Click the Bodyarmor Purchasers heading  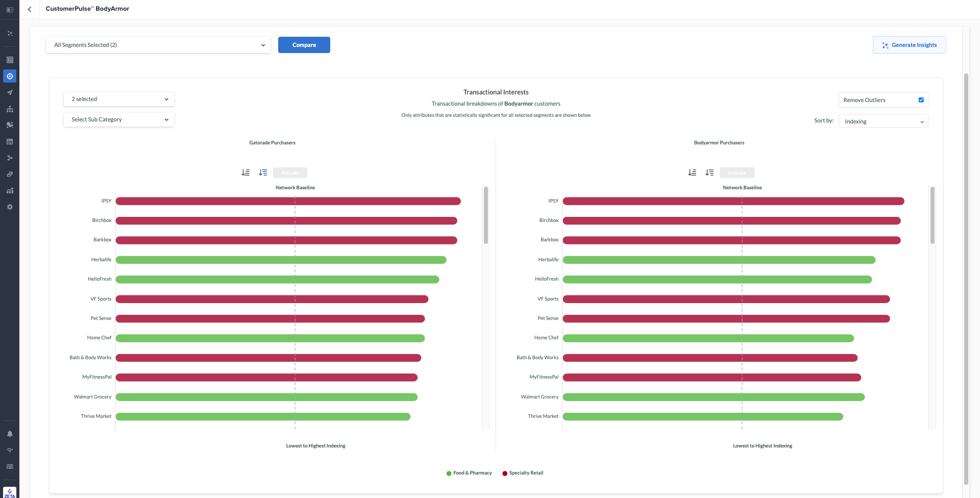tap(719, 143)
